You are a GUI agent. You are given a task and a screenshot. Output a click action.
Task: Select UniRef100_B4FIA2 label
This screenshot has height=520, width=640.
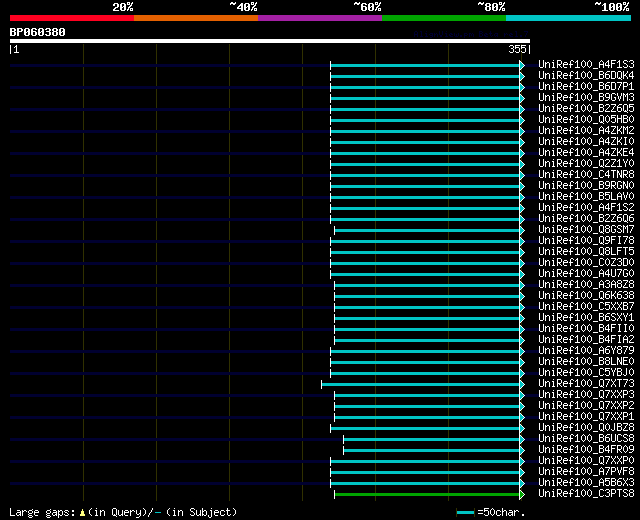point(586,340)
